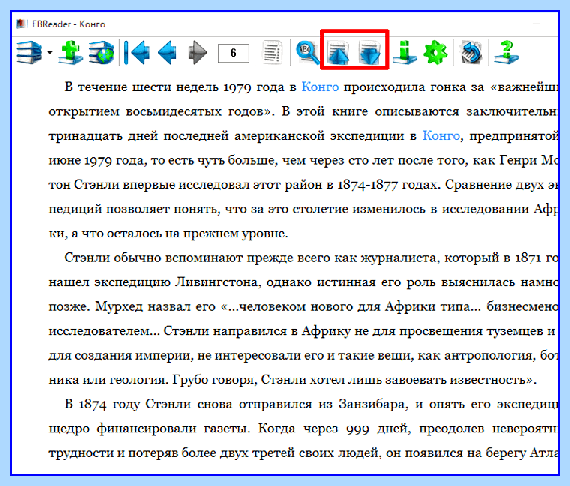This screenshot has width=570, height=486.
Task: Go back with blue left arrow
Action: point(168,53)
